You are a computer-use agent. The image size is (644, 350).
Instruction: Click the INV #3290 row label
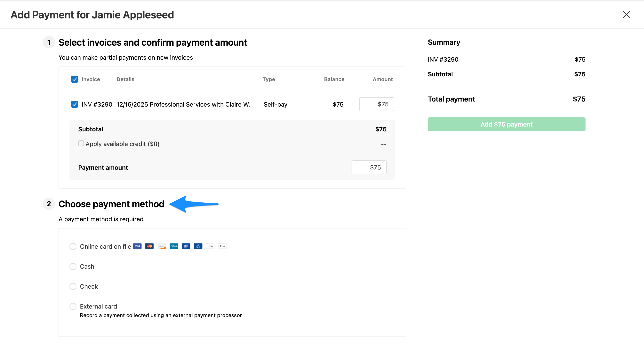97,104
